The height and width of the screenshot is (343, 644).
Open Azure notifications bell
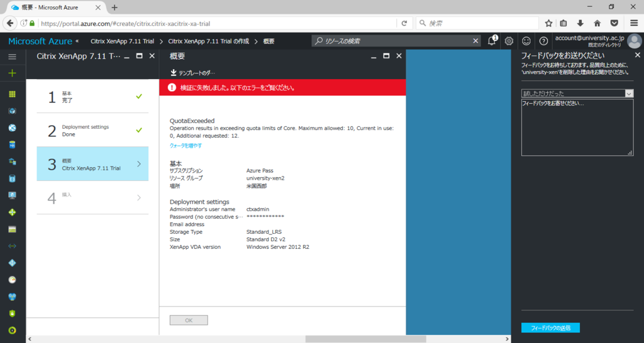[492, 41]
